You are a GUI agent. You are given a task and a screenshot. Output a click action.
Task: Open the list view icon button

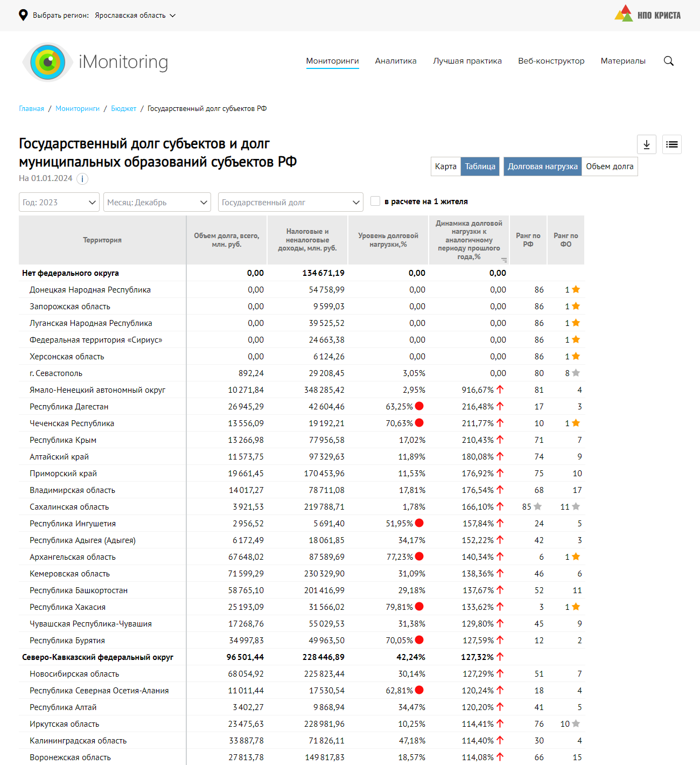pyautogui.click(x=671, y=144)
